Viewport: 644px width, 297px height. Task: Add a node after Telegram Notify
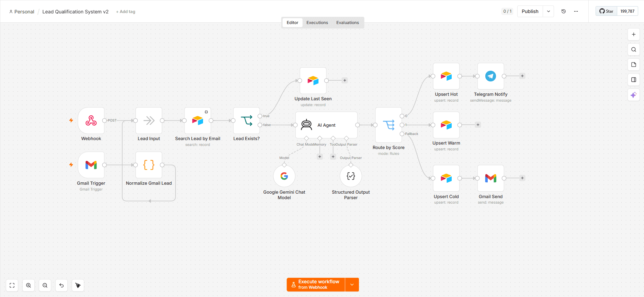[522, 76]
